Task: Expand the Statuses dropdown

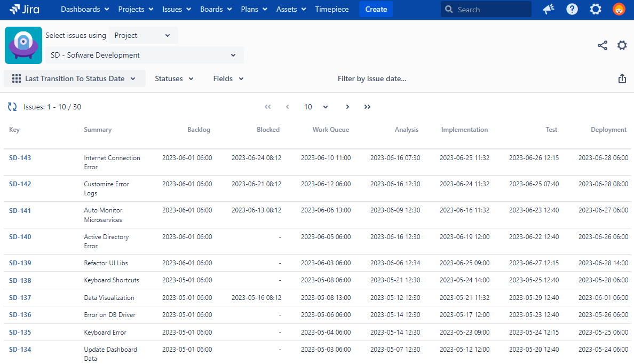Action: tap(174, 78)
